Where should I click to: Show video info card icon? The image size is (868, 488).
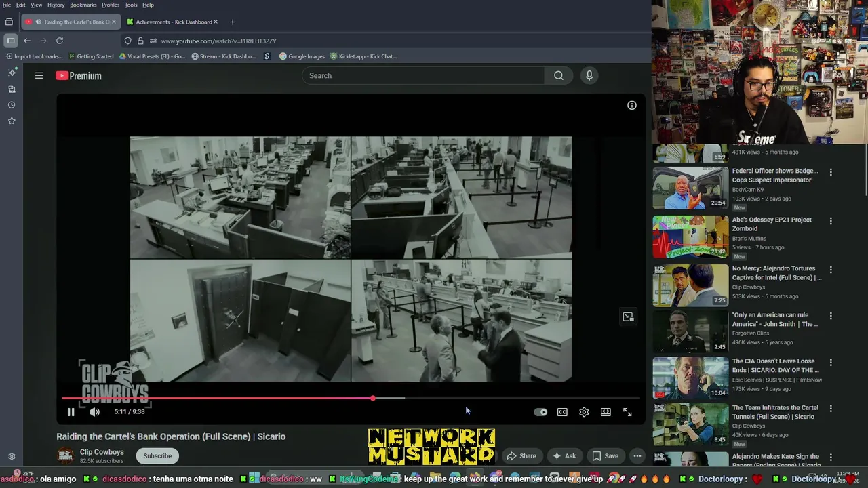(x=632, y=105)
